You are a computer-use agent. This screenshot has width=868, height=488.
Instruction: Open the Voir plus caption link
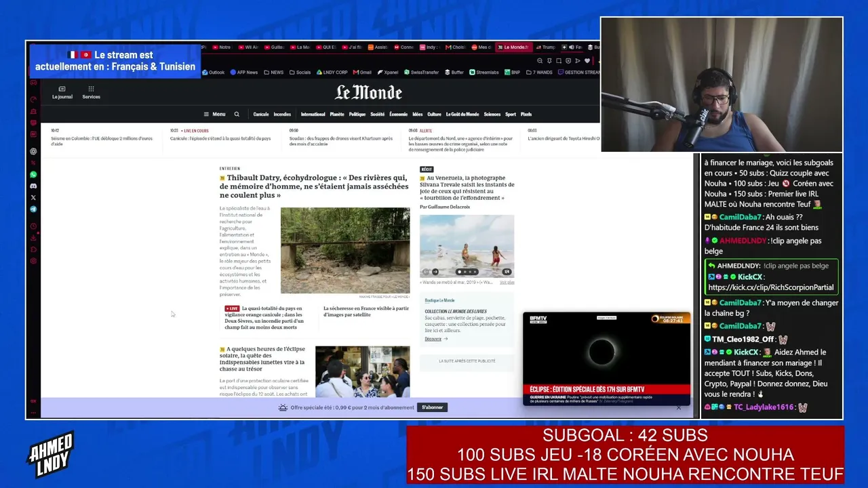(x=507, y=282)
